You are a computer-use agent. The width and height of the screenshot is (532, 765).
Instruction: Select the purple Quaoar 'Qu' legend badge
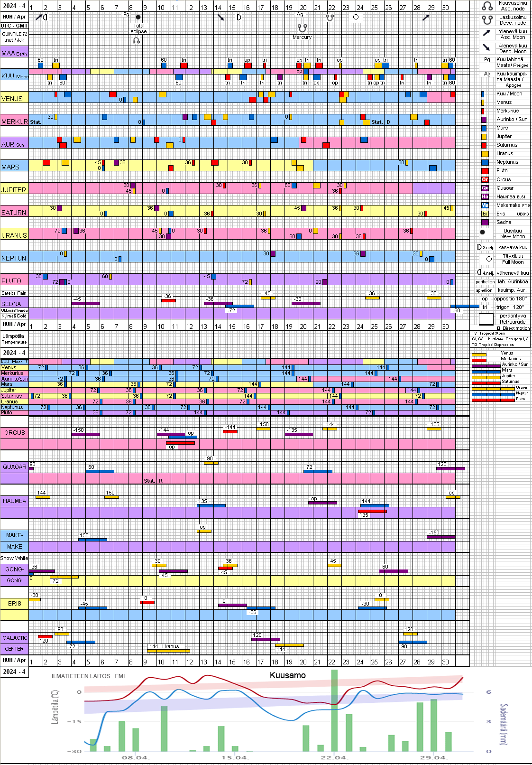tap(485, 188)
